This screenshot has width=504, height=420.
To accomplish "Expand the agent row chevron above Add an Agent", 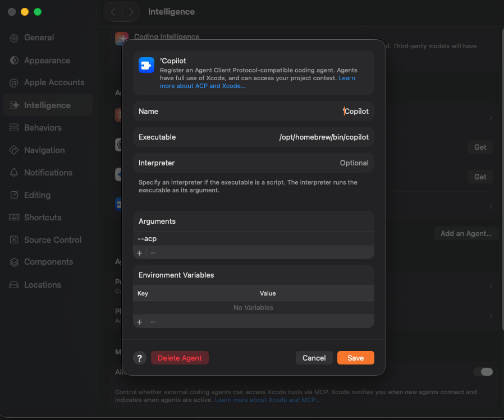I will tap(491, 206).
